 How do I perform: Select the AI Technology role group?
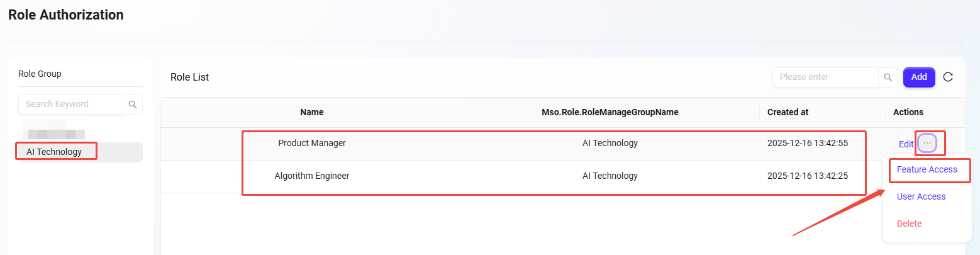click(54, 152)
